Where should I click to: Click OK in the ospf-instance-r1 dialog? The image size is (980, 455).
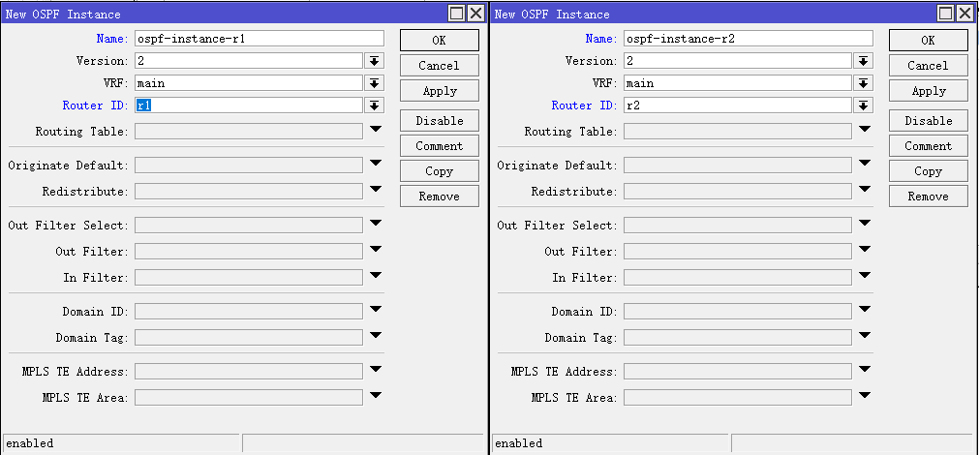(x=439, y=40)
